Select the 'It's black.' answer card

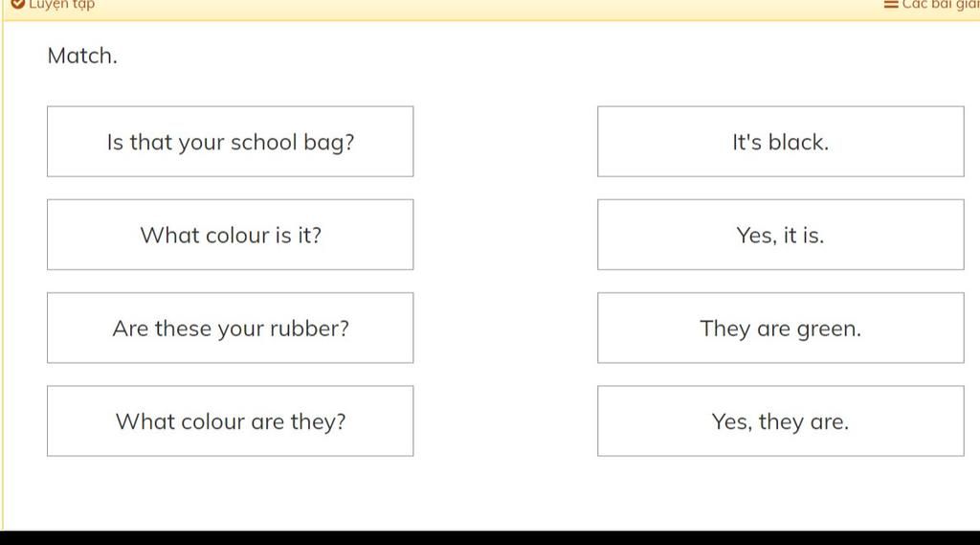[781, 142]
